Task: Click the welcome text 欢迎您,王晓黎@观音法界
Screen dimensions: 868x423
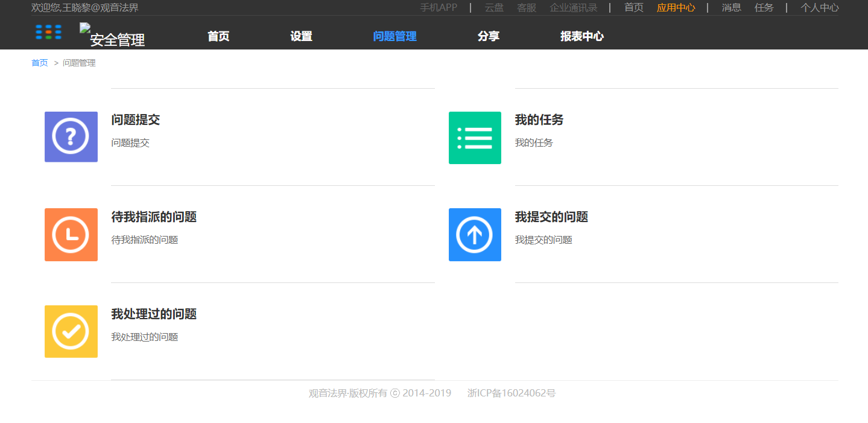Action: click(85, 8)
